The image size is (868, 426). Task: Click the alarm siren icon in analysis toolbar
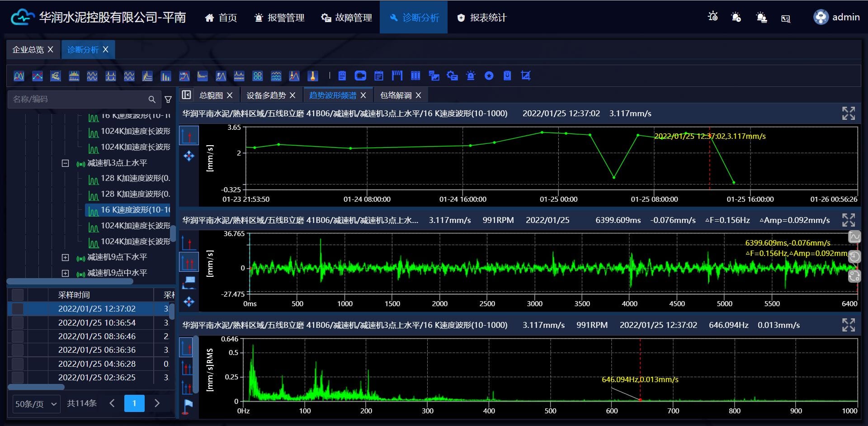click(471, 76)
